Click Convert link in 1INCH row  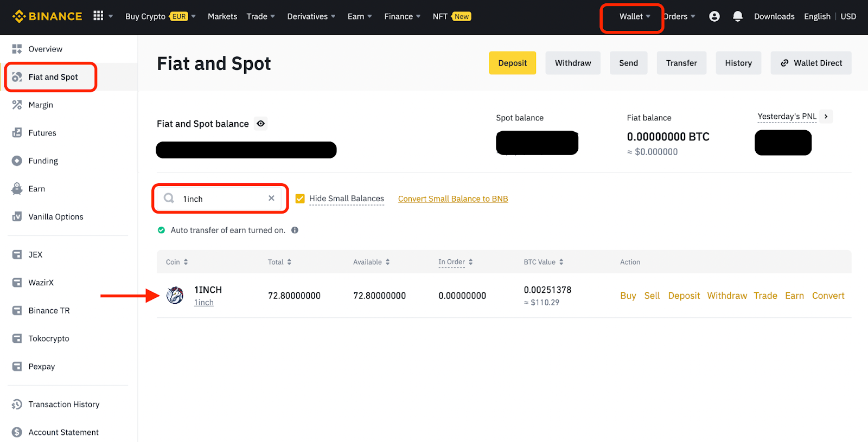[x=828, y=296]
